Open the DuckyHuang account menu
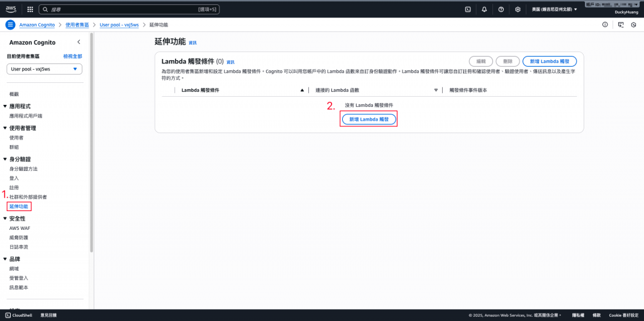This screenshot has height=321, width=644. (x=626, y=12)
